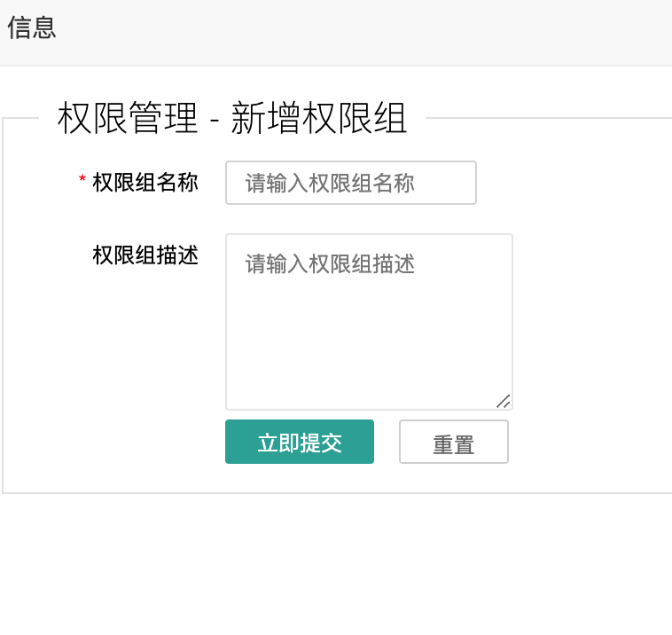Focus the 权限组描述 textarea
The width and height of the screenshot is (672, 635).
(x=369, y=321)
